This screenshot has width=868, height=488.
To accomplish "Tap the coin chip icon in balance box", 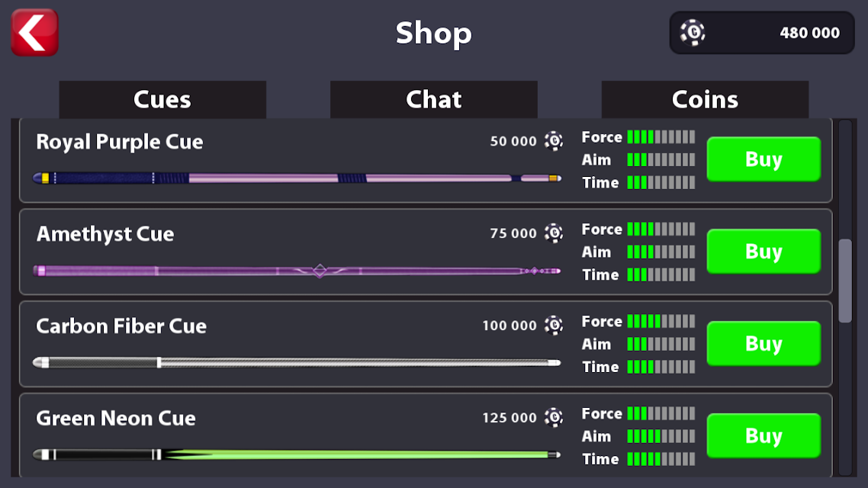I will [693, 33].
